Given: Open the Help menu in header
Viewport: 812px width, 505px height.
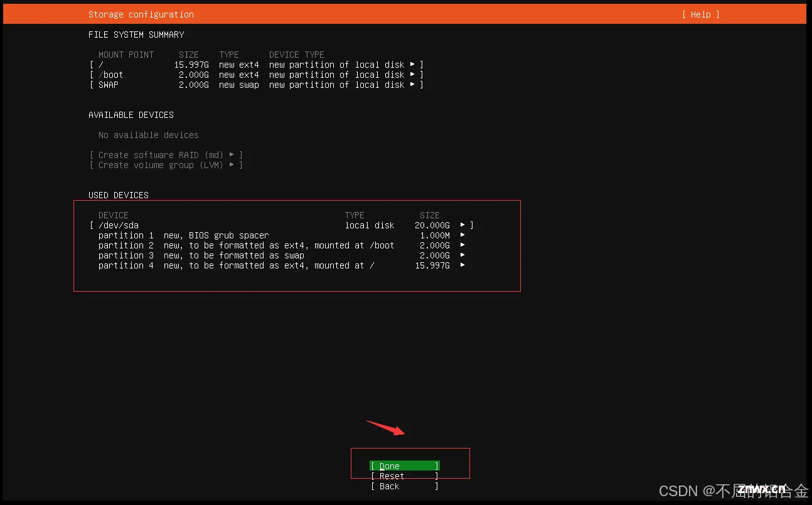Looking at the screenshot, I should (x=701, y=14).
